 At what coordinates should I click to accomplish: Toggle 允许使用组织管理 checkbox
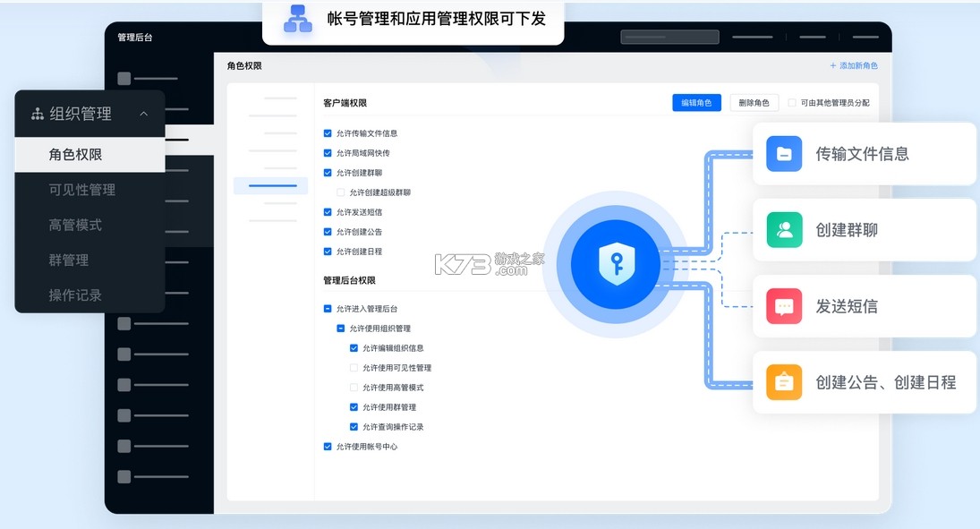click(341, 328)
